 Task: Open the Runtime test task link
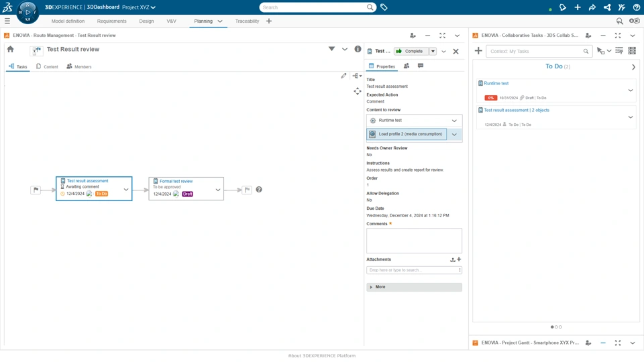click(x=496, y=83)
